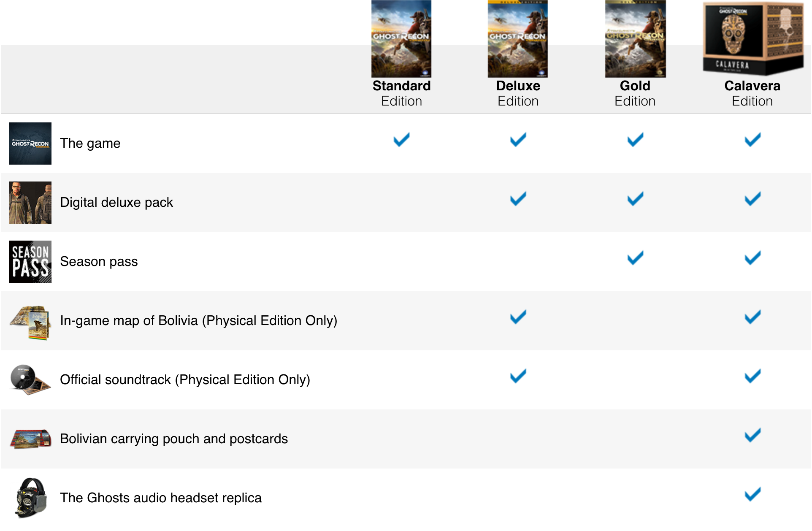The image size is (812, 531).
Task: Select the Calavera Edition collector box image
Action: pyautogui.click(x=752, y=37)
